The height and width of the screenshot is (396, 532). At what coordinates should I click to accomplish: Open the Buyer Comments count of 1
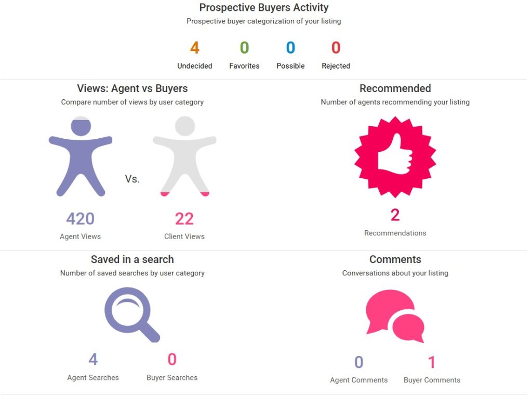click(432, 362)
